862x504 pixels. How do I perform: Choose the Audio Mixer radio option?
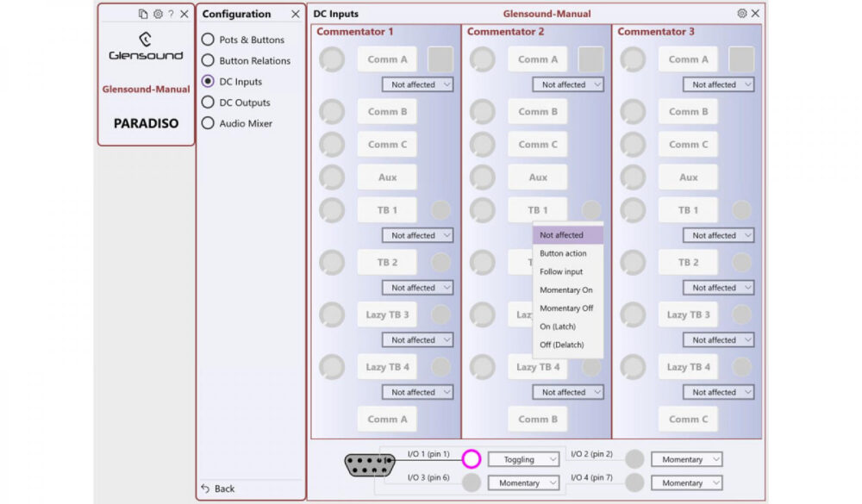[208, 123]
